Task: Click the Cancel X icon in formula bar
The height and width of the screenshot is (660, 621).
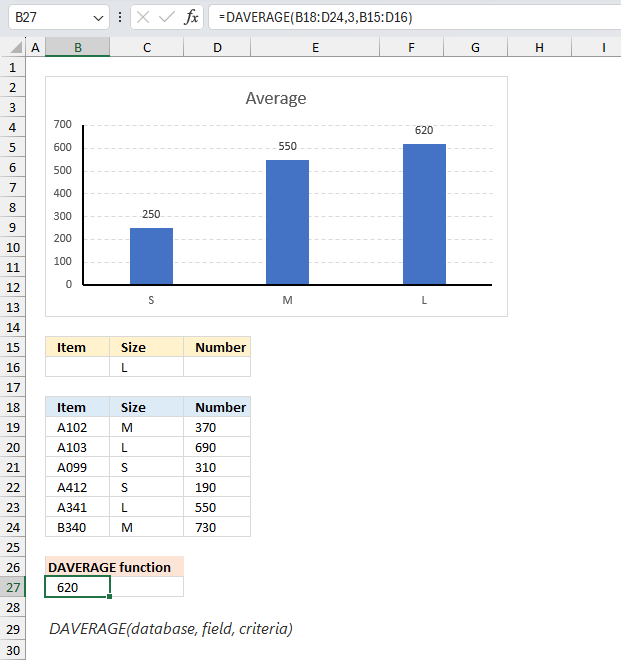Action: 143,17
